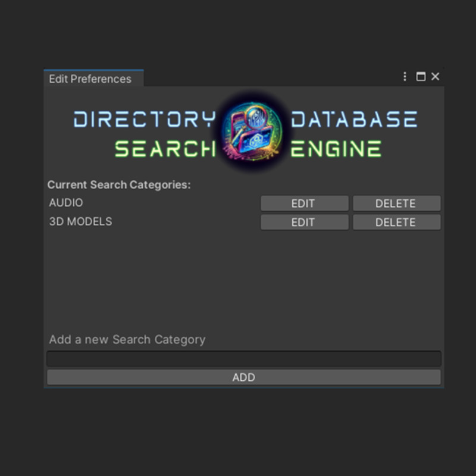This screenshot has width=476, height=476.
Task: Select the Edit Preferences tab header
Action: coord(90,79)
